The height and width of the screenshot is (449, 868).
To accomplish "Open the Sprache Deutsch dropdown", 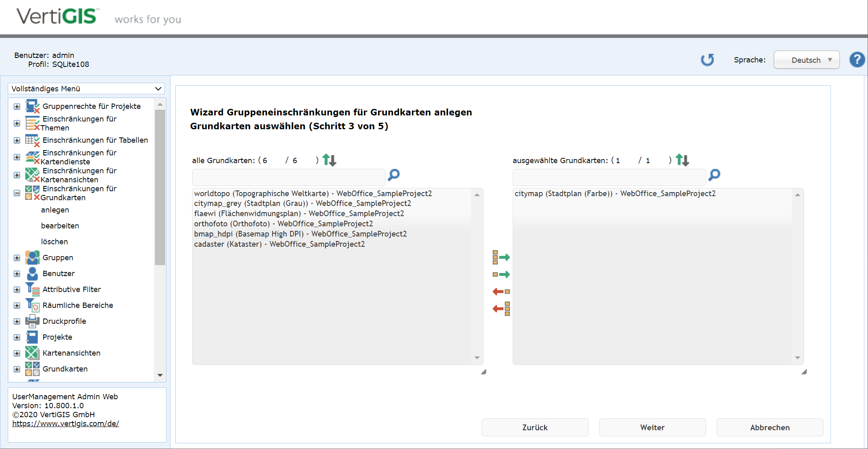I will tap(806, 60).
